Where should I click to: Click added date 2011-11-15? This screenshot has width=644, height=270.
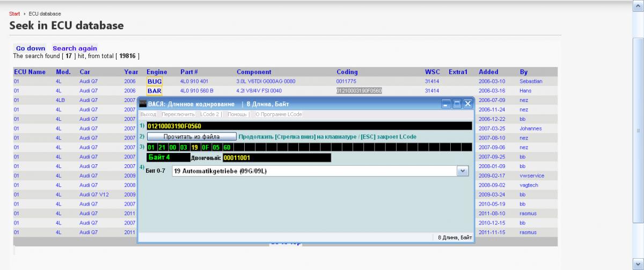click(x=492, y=232)
